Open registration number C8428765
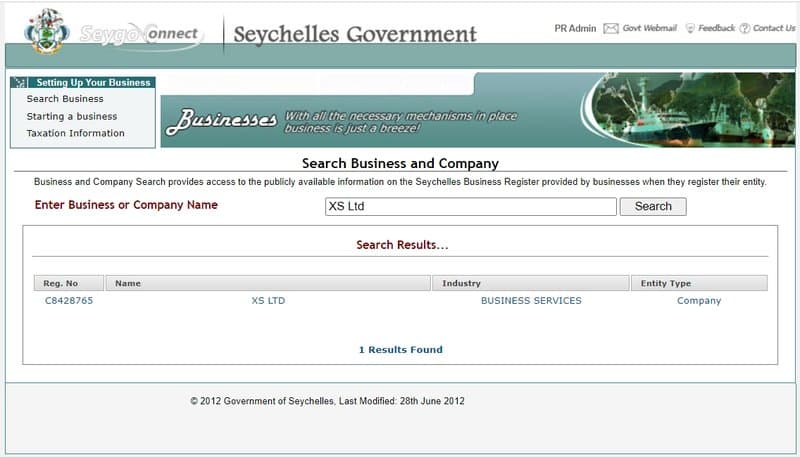This screenshot has width=800, height=457. tap(69, 300)
